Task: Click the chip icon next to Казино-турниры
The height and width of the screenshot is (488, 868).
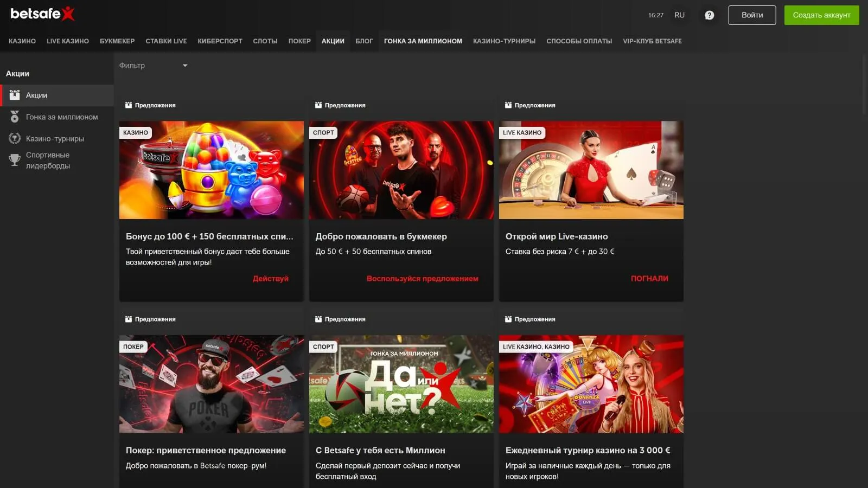Action: coord(15,138)
